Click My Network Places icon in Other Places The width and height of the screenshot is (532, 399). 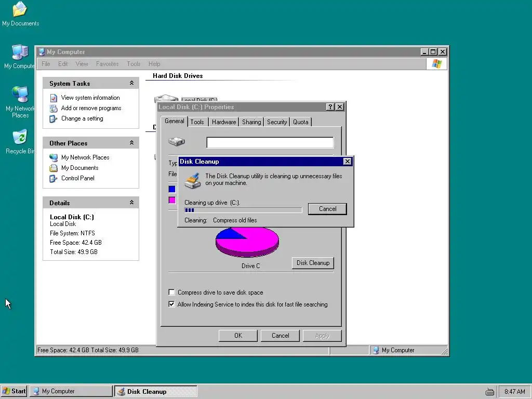point(54,157)
